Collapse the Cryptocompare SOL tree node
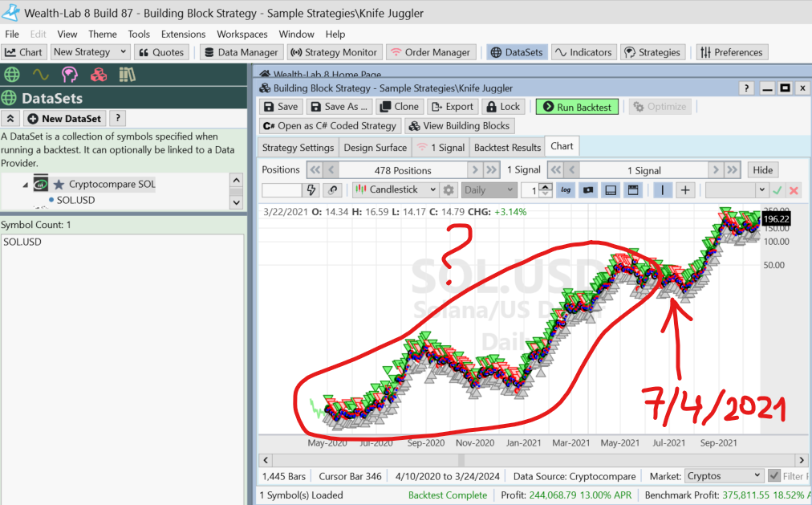The height and width of the screenshot is (505, 812). [26, 185]
